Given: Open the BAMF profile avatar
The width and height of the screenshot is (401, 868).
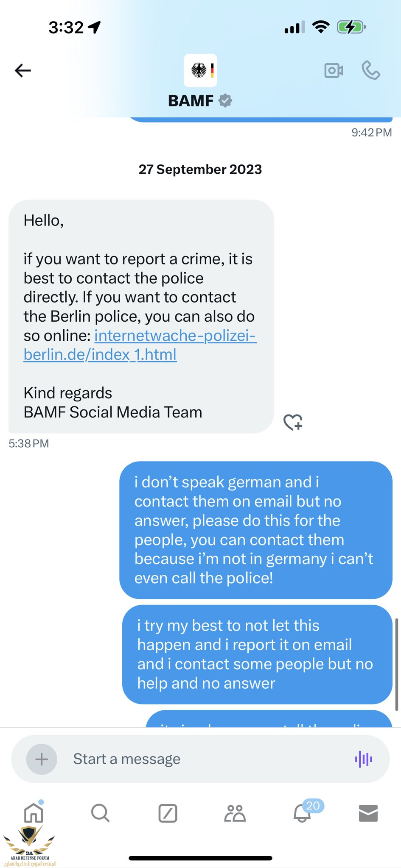Looking at the screenshot, I should (200, 70).
